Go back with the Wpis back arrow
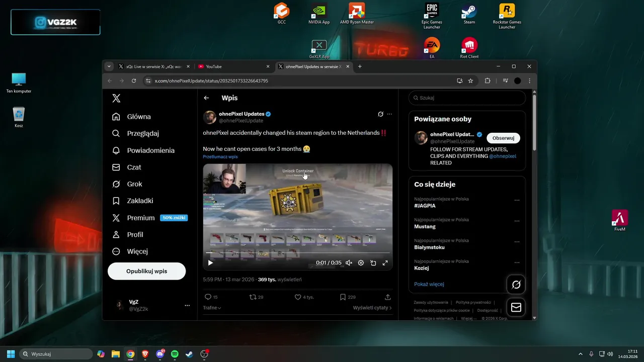 (206, 98)
